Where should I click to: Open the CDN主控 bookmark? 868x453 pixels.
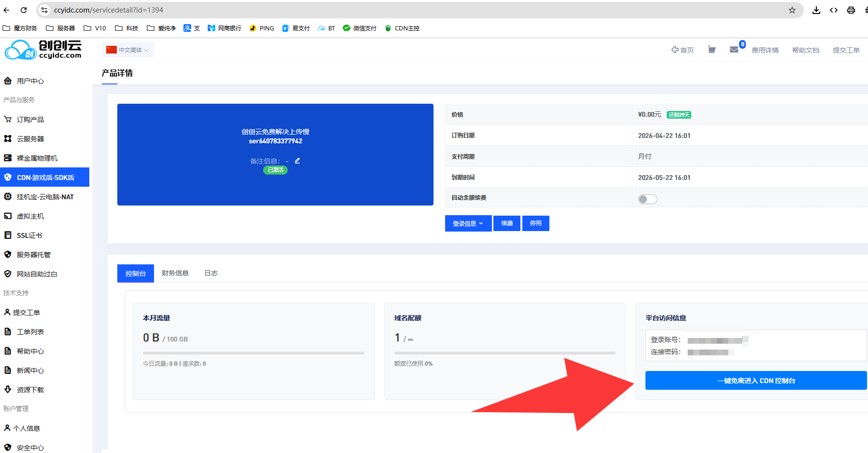point(402,28)
